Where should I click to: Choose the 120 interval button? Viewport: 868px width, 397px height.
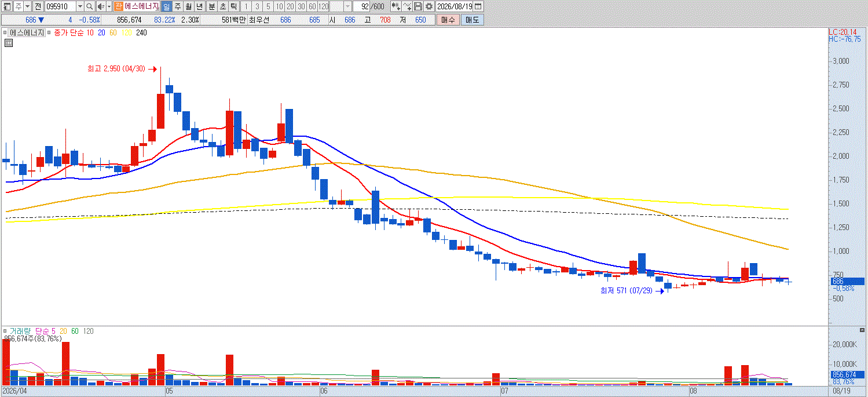[323, 6]
